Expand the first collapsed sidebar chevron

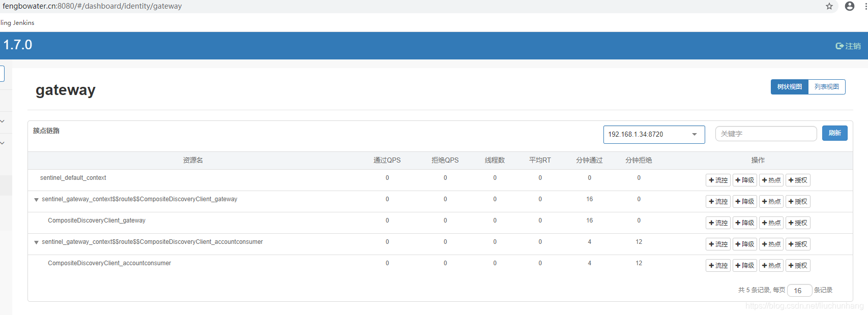(x=3, y=121)
